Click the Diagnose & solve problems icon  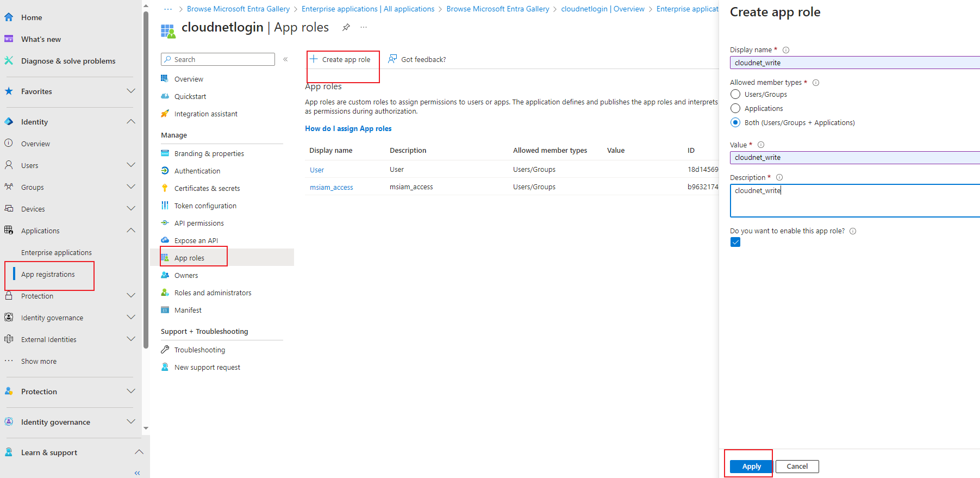click(9, 61)
